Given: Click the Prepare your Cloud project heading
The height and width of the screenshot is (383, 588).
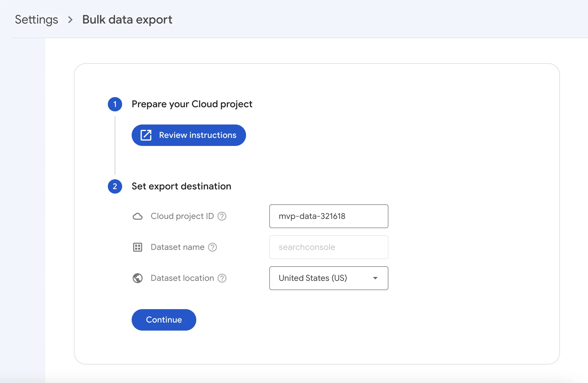Looking at the screenshot, I should pyautogui.click(x=192, y=104).
